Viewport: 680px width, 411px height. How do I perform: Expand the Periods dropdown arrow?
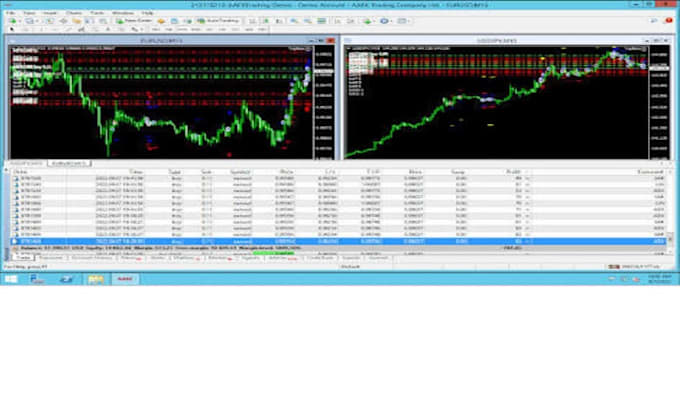click(x=391, y=21)
